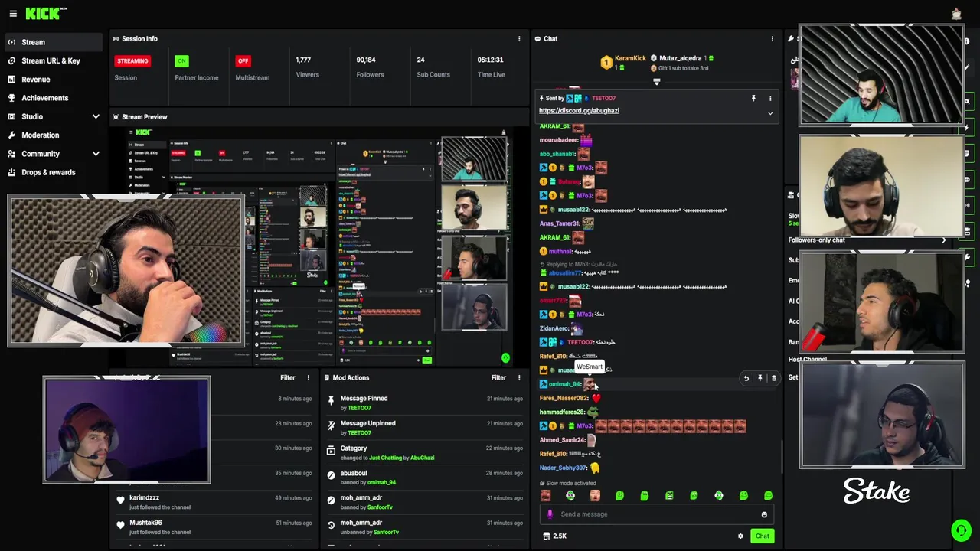The image size is (980, 551).
Task: Expand the gift leaderboard with down arrow
Action: click(656, 82)
